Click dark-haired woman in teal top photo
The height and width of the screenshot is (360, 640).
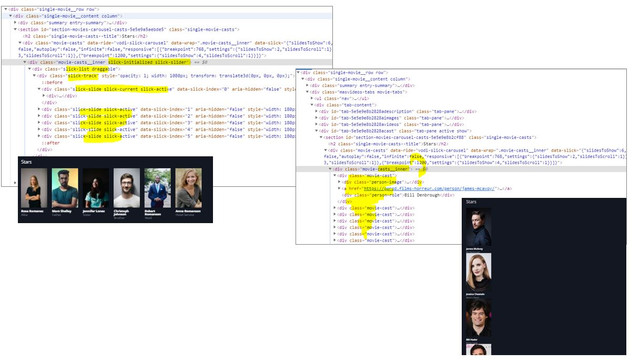point(96,188)
